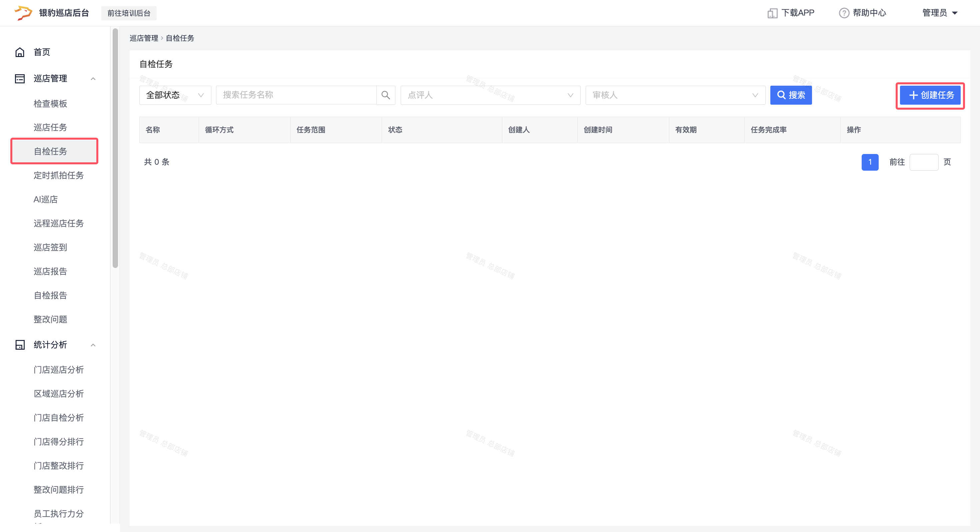Screen dimensions: 980x532
Task: Click the home icon beside 首页
Action: pyautogui.click(x=20, y=52)
